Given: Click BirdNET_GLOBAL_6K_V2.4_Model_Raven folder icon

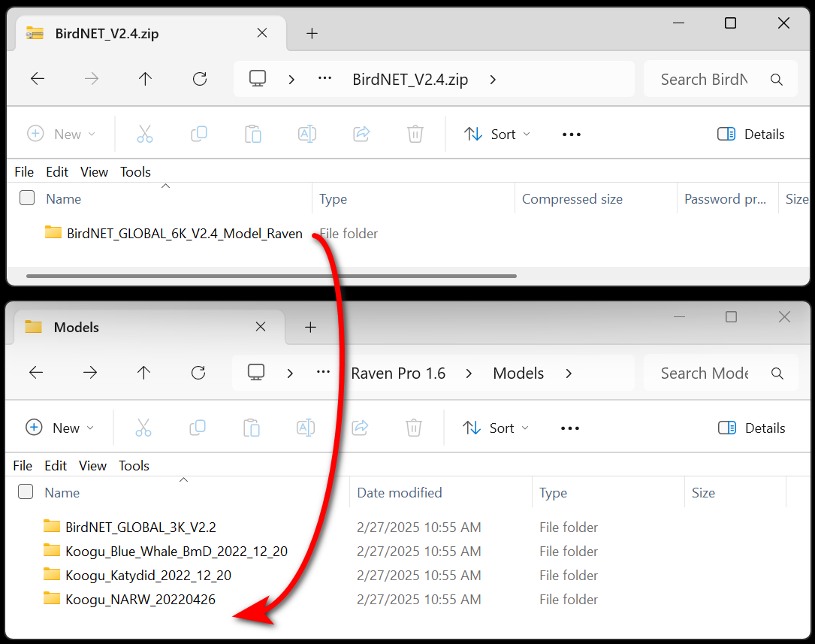Looking at the screenshot, I should (53, 232).
